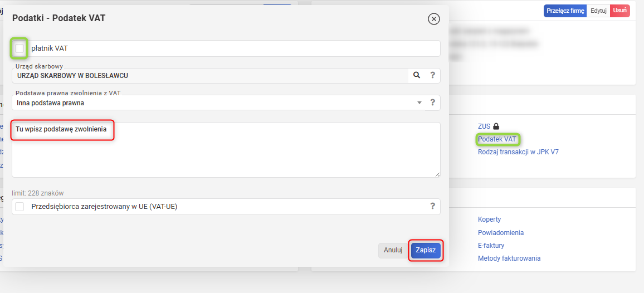
Task: Close the Podatek VAT dialog
Action: [434, 19]
